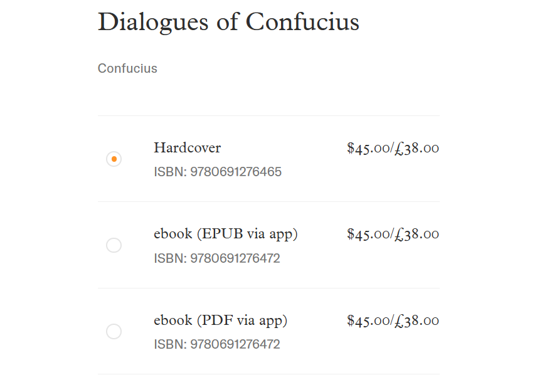552x392 pixels.
Task: Click the divider line above the Hardcover option
Action: tap(268, 116)
